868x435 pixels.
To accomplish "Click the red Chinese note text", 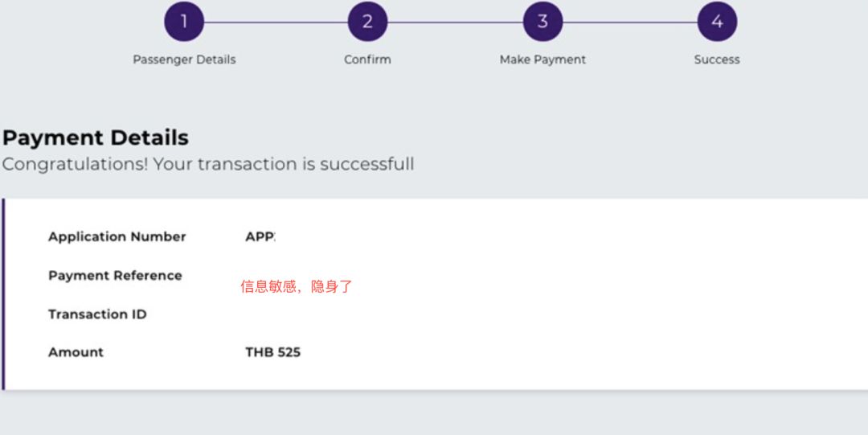I will coord(297,286).
